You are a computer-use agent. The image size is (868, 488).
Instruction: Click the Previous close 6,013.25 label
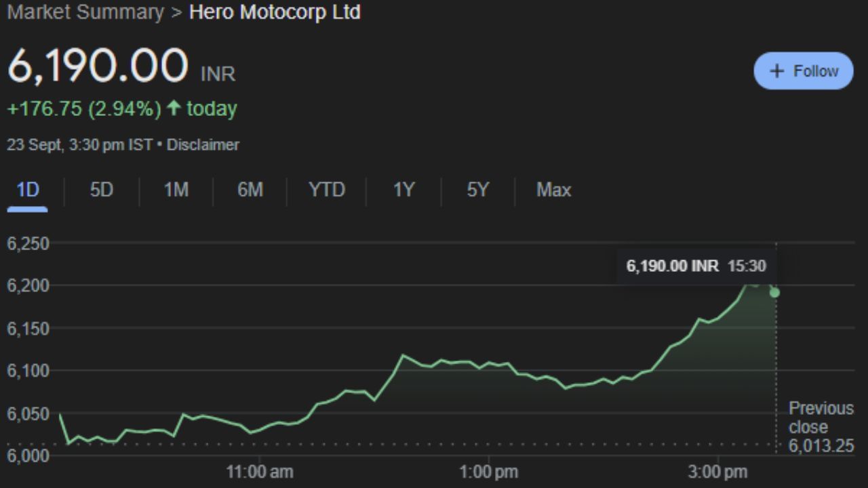pos(821,427)
